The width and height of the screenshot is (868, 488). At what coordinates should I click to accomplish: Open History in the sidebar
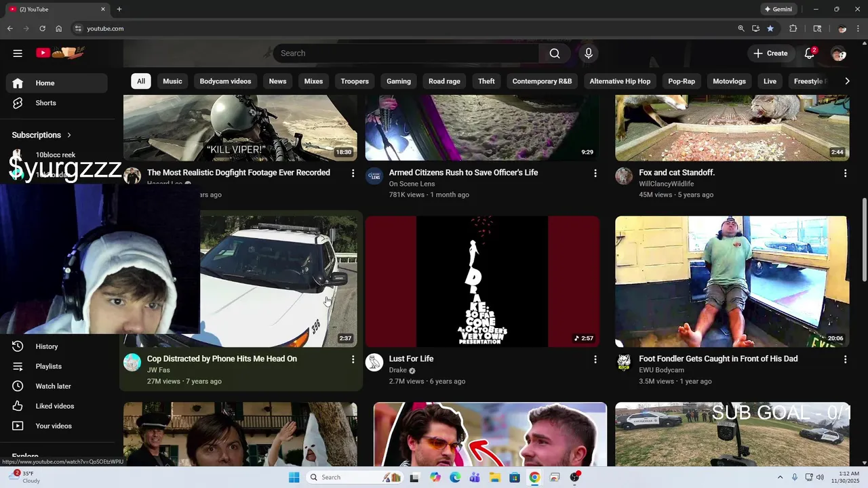click(57, 346)
